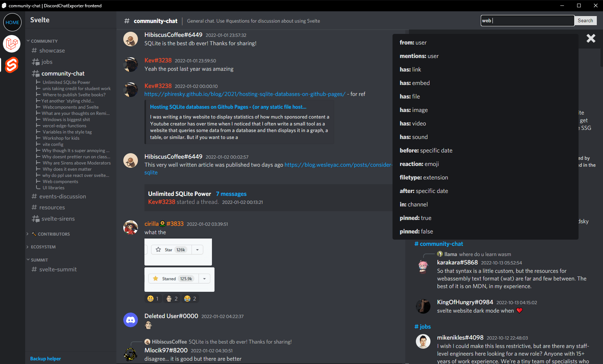This screenshot has height=364, width=603.
Task: Open thread Unlimited SQLite Power in sidebar
Action: pyautogui.click(x=66, y=82)
